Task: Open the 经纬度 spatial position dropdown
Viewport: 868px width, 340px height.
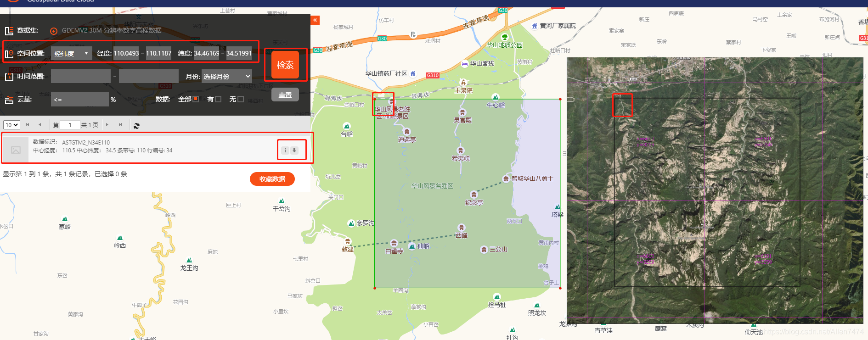Action: pos(71,54)
